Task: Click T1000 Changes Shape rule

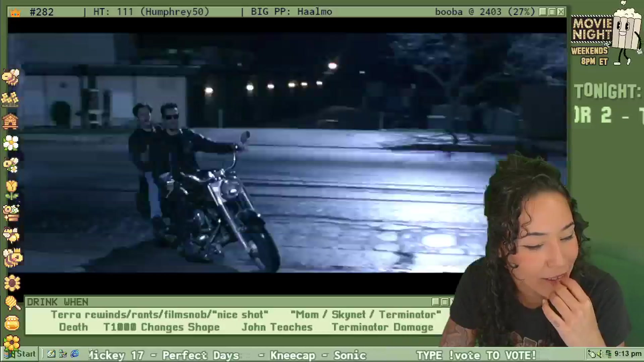Action: pyautogui.click(x=162, y=327)
